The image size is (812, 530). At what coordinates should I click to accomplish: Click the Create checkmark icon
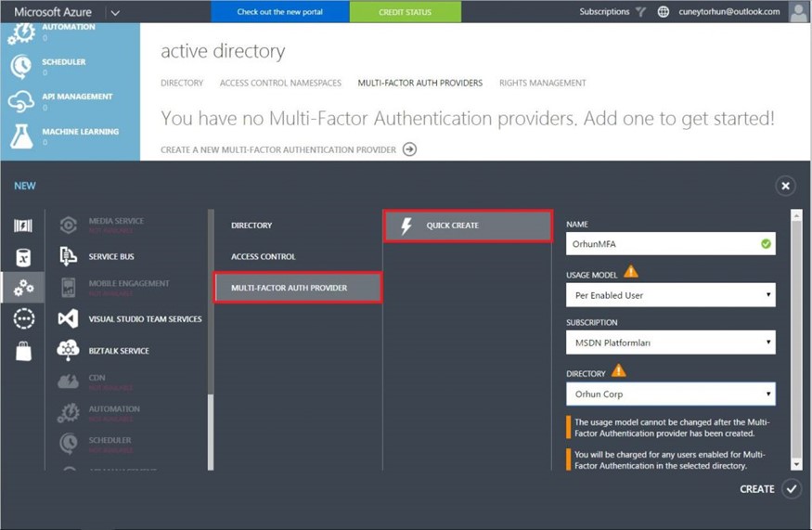[792, 488]
